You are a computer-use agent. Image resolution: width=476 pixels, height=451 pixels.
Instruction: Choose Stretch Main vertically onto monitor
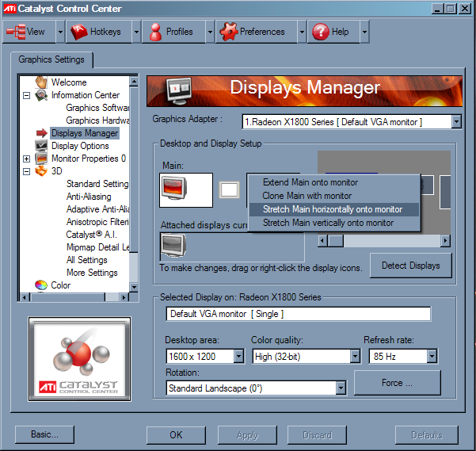click(x=334, y=223)
